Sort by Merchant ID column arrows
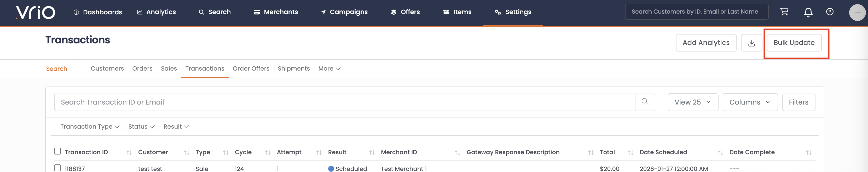This screenshot has width=868, height=172. coord(457,153)
